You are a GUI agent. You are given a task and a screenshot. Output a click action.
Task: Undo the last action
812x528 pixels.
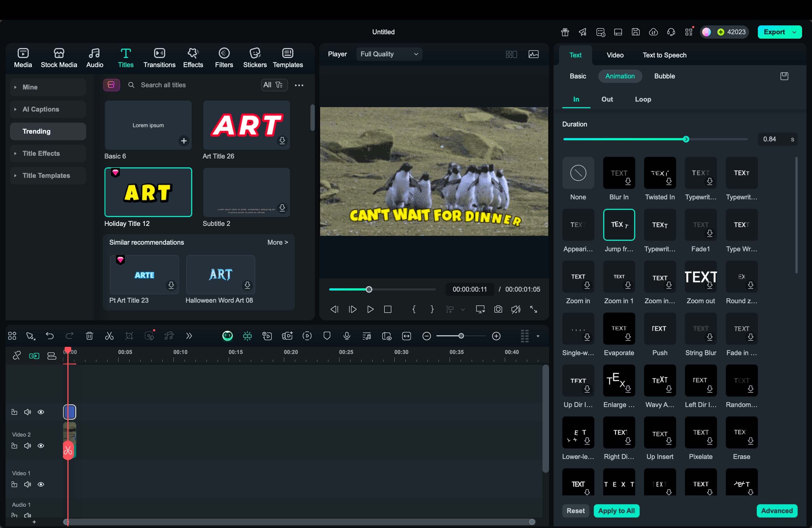point(50,336)
